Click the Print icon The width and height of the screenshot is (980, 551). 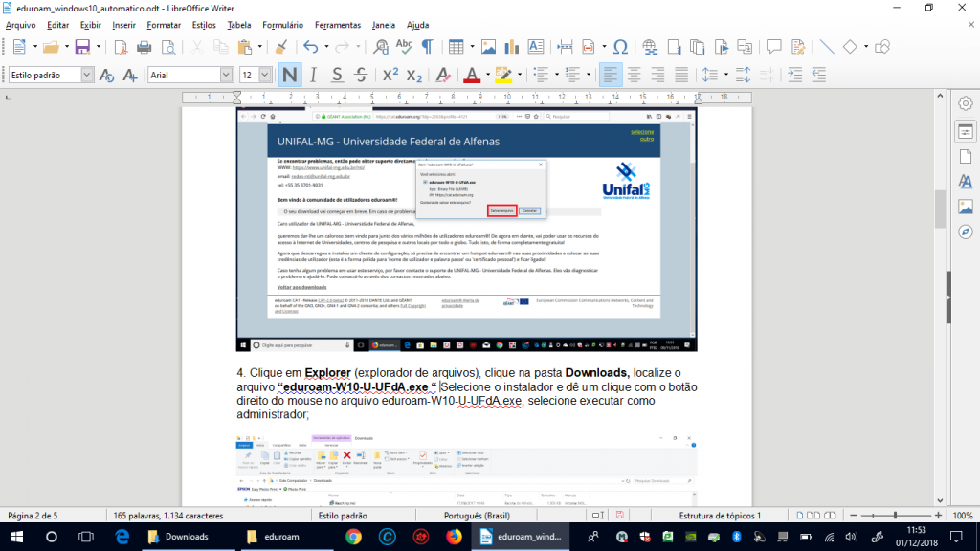tap(145, 47)
